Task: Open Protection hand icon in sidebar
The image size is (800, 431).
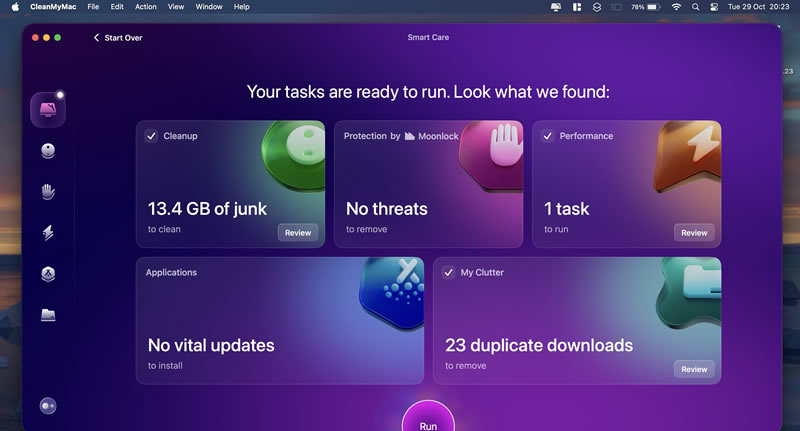Action: tap(48, 192)
